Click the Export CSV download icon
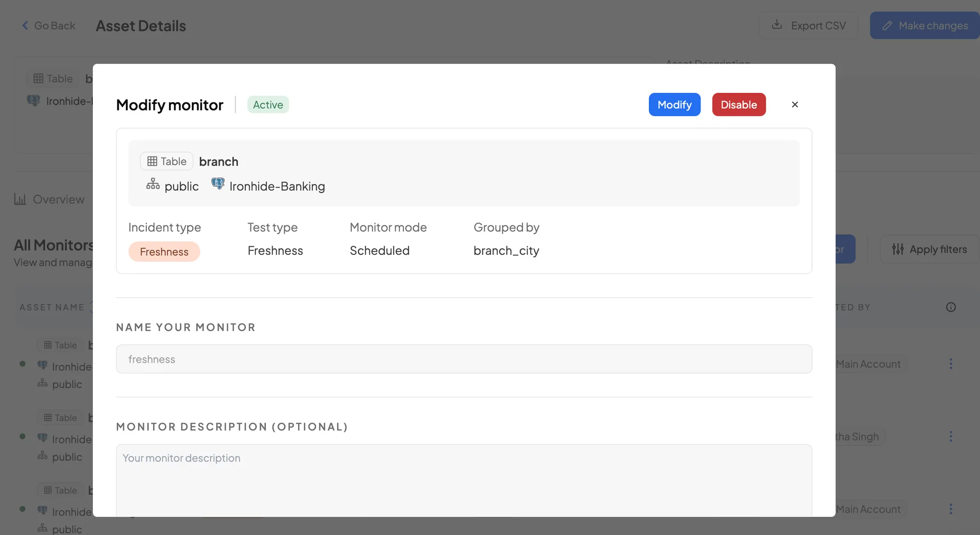 [x=777, y=24]
